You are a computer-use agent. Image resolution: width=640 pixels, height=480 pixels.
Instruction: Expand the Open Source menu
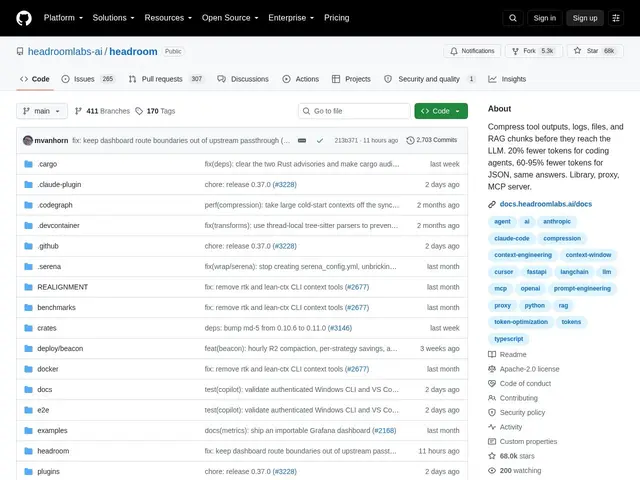point(230,18)
